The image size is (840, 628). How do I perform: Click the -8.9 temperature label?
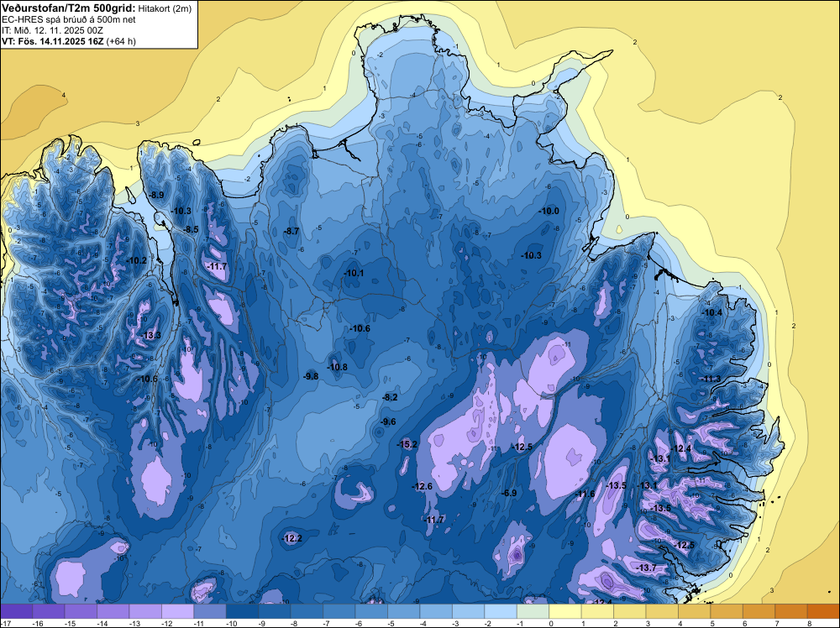point(156,195)
